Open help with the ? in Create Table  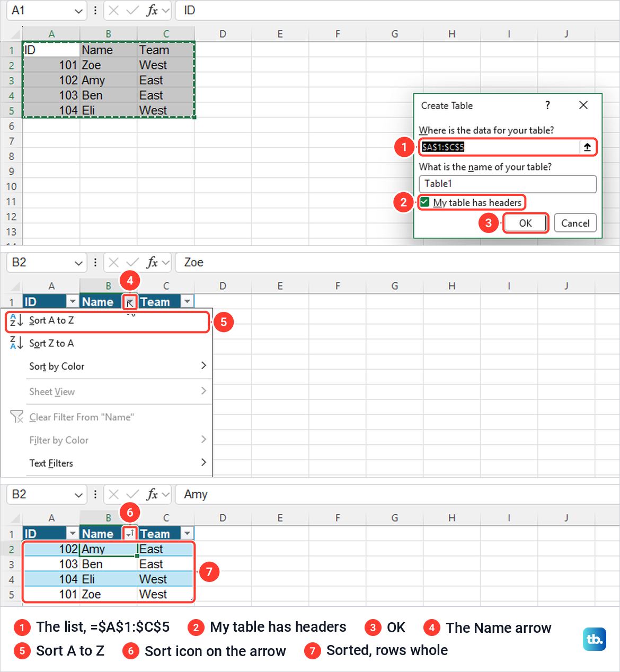pyautogui.click(x=547, y=105)
